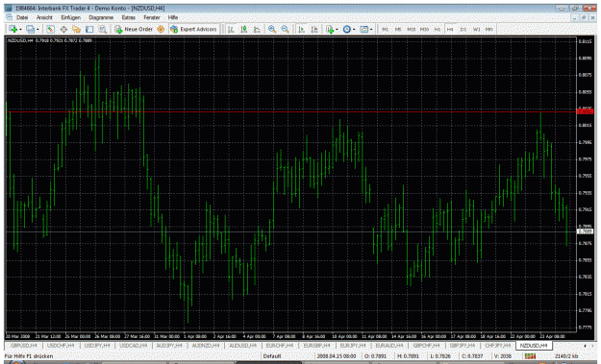Click the Profiles icon in the toolbar

[x=30, y=29]
